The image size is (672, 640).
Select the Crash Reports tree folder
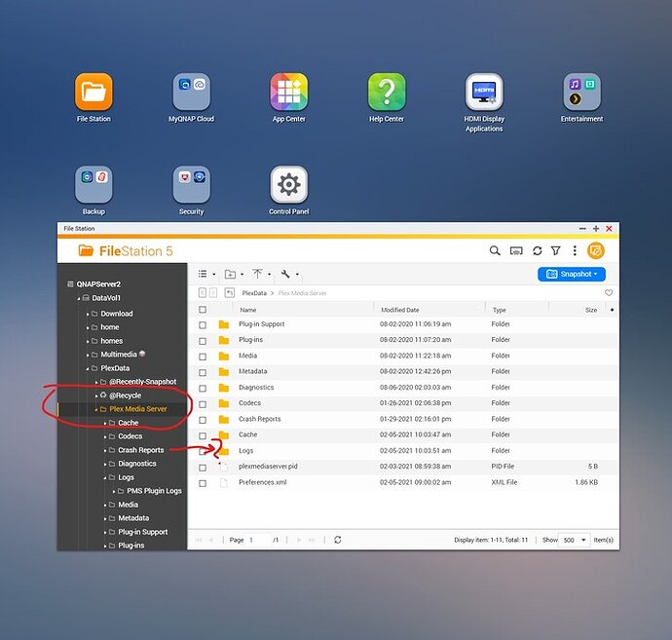(x=141, y=450)
